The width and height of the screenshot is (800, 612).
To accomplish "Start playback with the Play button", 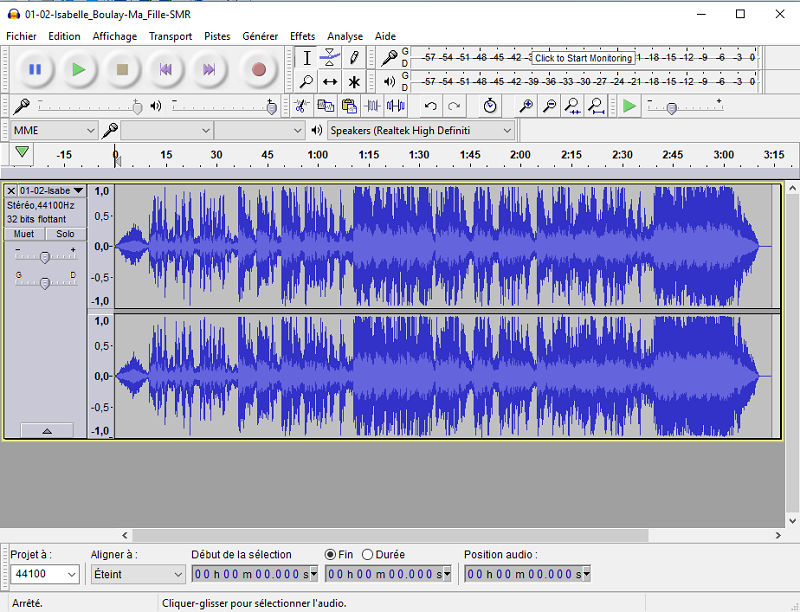I will pos(79,69).
